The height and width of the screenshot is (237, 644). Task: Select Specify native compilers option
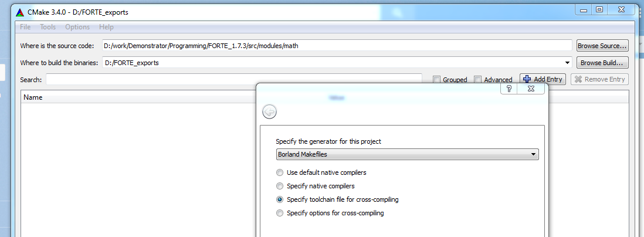coord(280,186)
